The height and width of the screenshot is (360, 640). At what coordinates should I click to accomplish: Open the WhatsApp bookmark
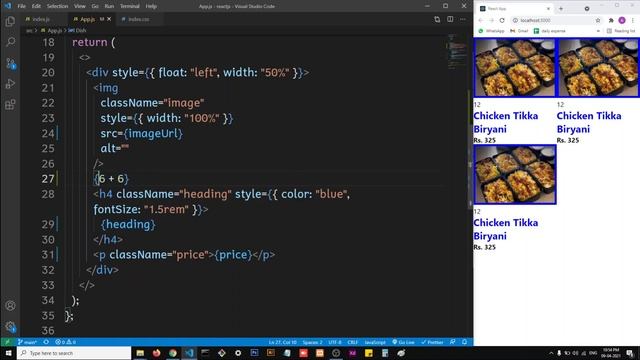(x=491, y=31)
